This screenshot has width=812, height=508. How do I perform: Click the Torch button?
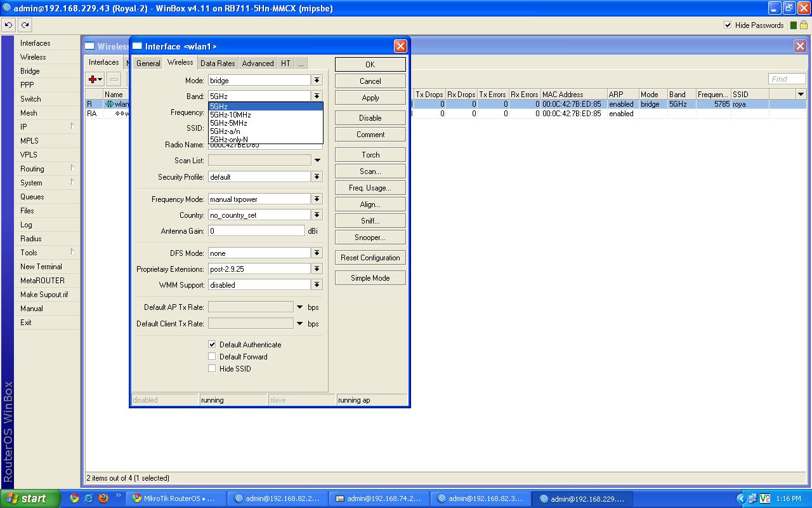pyautogui.click(x=370, y=155)
